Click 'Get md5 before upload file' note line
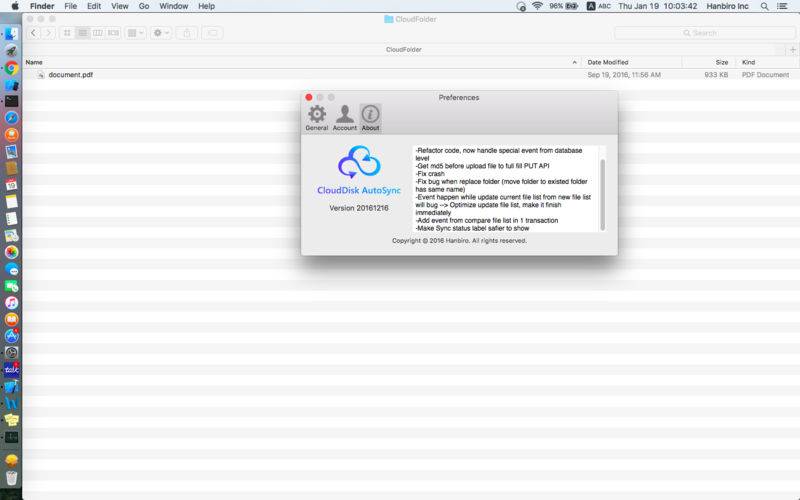Image resolution: width=800 pixels, height=500 pixels. click(482, 166)
